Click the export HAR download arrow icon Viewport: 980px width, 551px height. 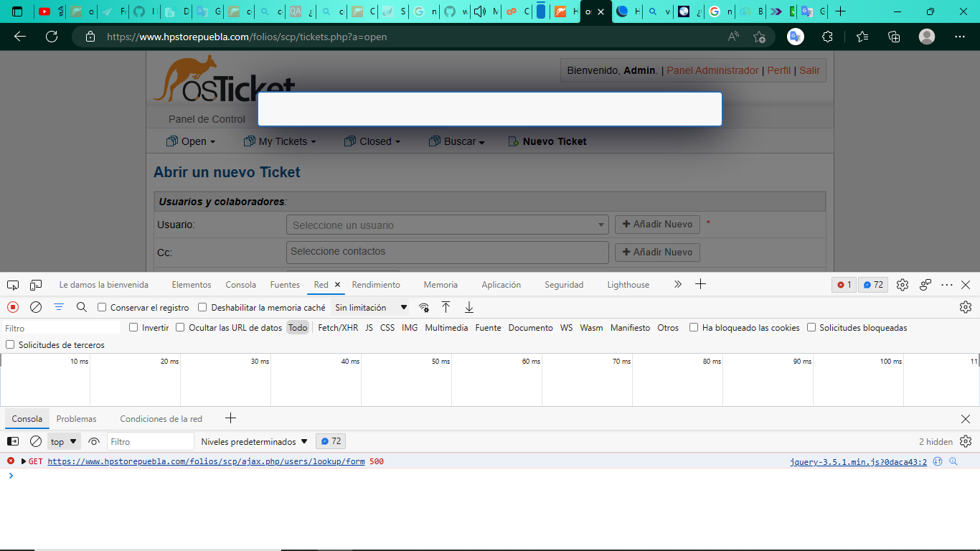469,307
